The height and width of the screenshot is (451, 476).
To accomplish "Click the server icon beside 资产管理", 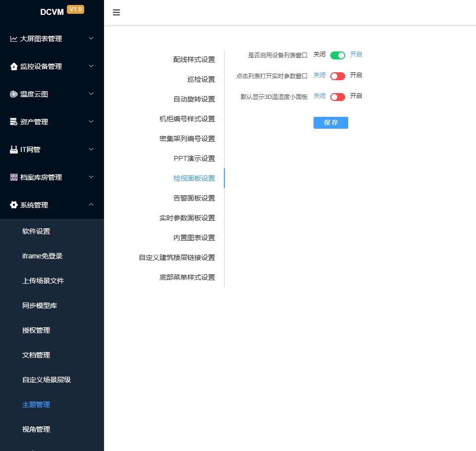I will pyautogui.click(x=14, y=122).
